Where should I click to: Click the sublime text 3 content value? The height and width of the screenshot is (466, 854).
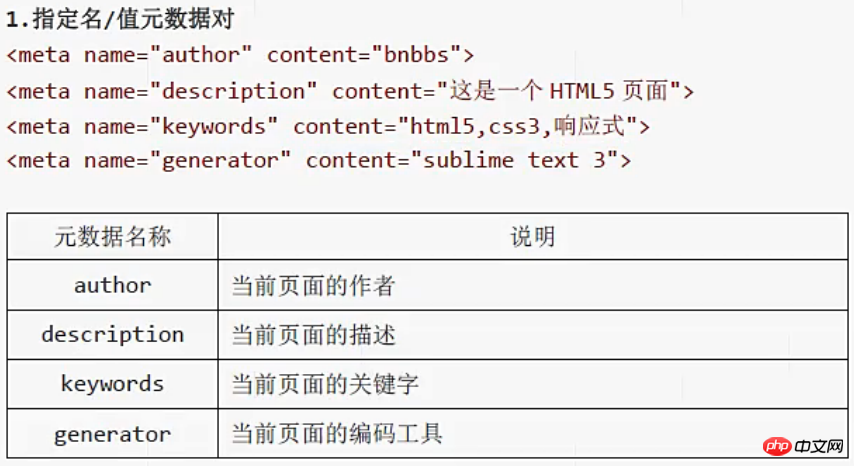pos(510,160)
